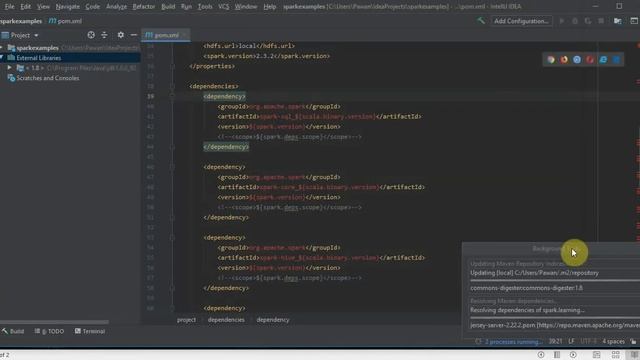The image size is (640, 360).
Task: Toggle fold marker at spark-hive <dependency> opening tag
Action: click(172, 238)
